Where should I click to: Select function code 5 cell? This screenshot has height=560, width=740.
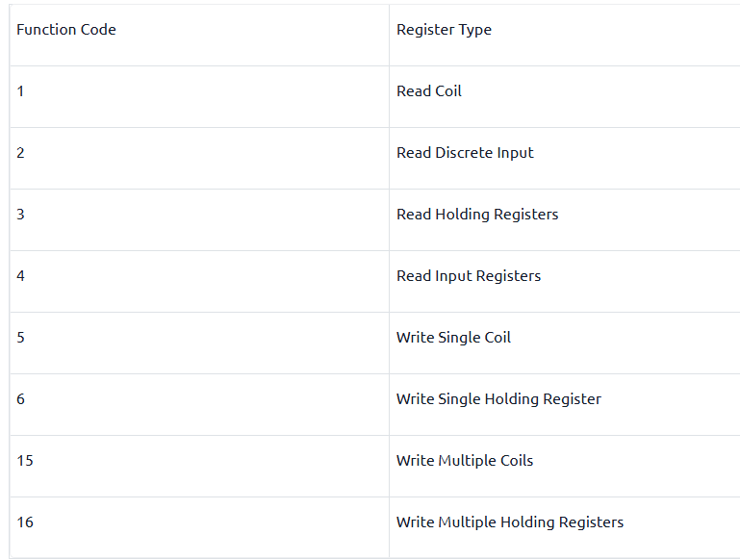click(x=199, y=343)
